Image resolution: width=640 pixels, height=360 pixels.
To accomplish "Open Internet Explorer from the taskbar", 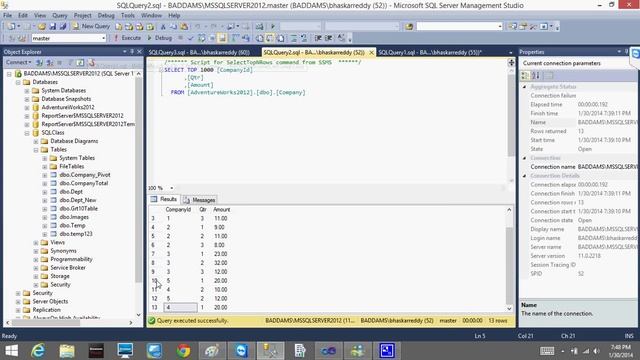I will (38, 350).
